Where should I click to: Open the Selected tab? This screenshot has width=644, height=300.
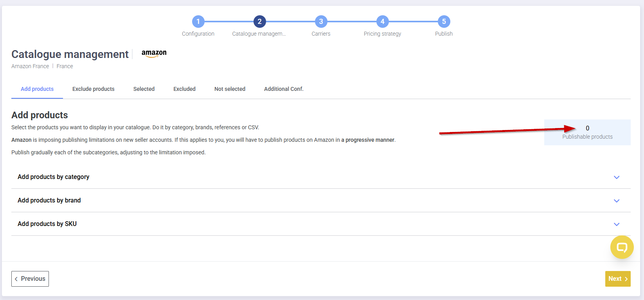pyautogui.click(x=144, y=89)
